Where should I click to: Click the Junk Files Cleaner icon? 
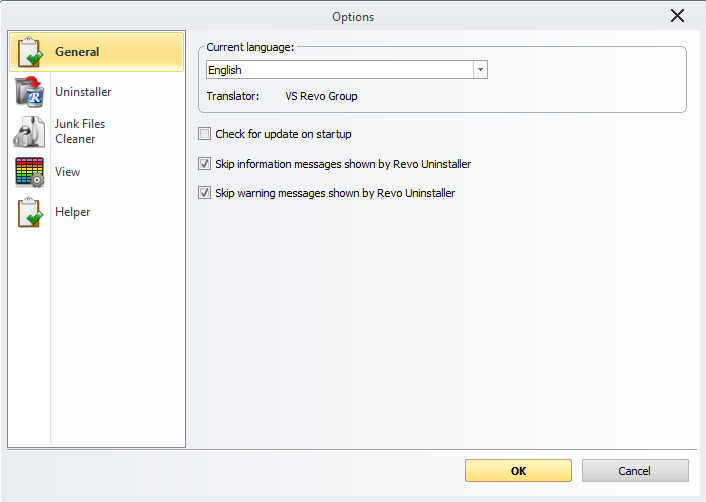coord(29,132)
